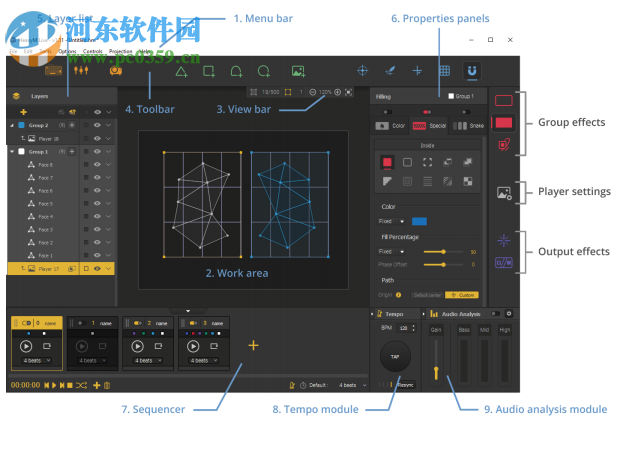Open the border group effect panel
This screenshot has height=450, width=637.
click(x=504, y=100)
